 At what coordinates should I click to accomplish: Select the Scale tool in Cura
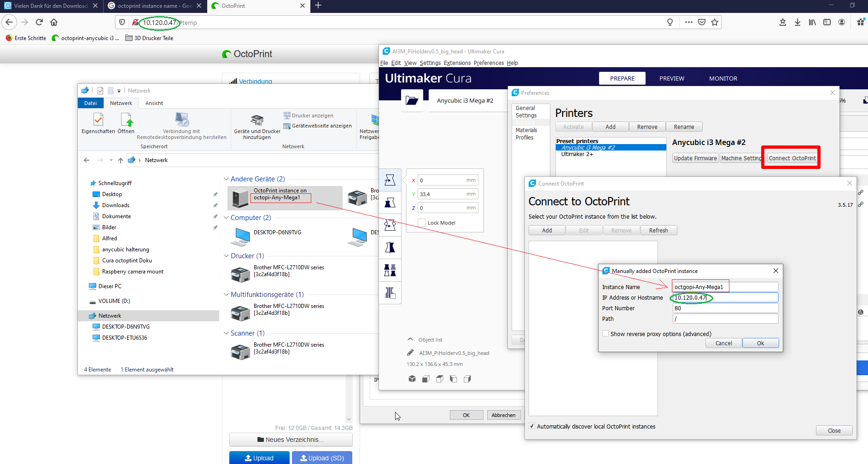pos(390,203)
